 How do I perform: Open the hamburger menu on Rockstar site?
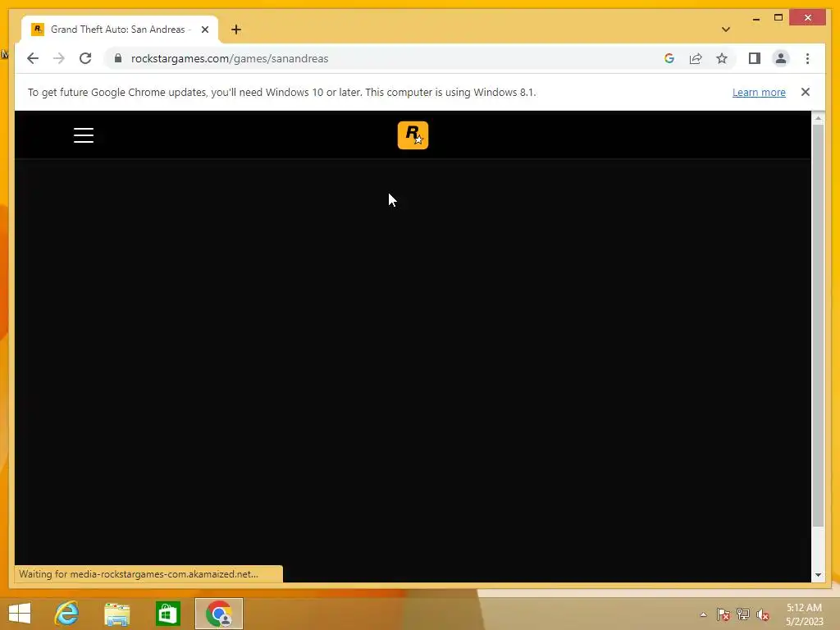coord(84,135)
